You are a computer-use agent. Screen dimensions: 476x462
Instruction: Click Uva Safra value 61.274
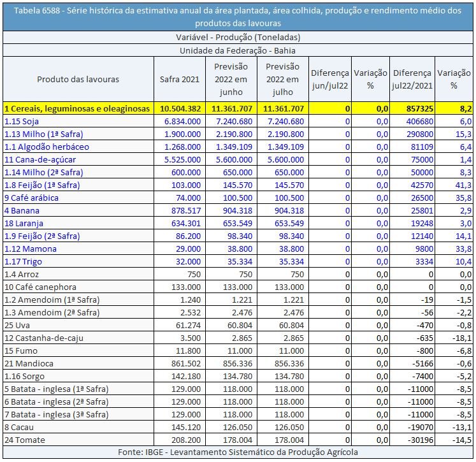188,326
